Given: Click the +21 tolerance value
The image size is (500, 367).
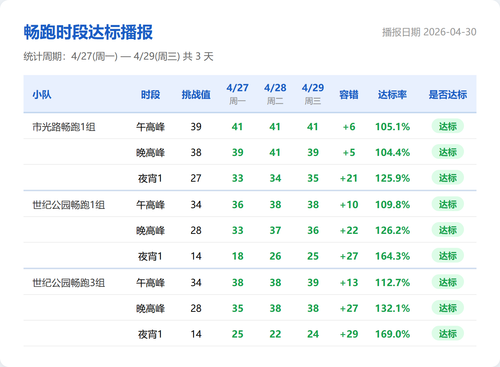Looking at the screenshot, I should 349,178.
